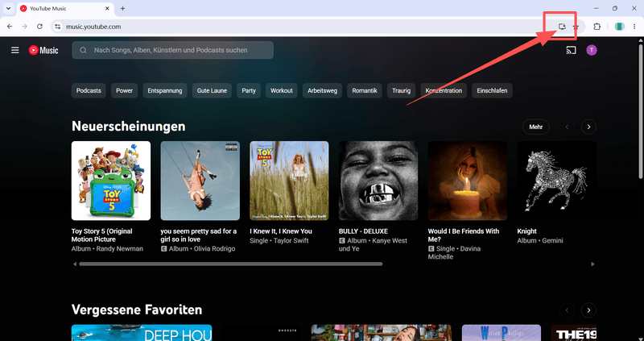
Task: Click the horizontal carousel scrollbar thumb
Action: click(x=231, y=264)
